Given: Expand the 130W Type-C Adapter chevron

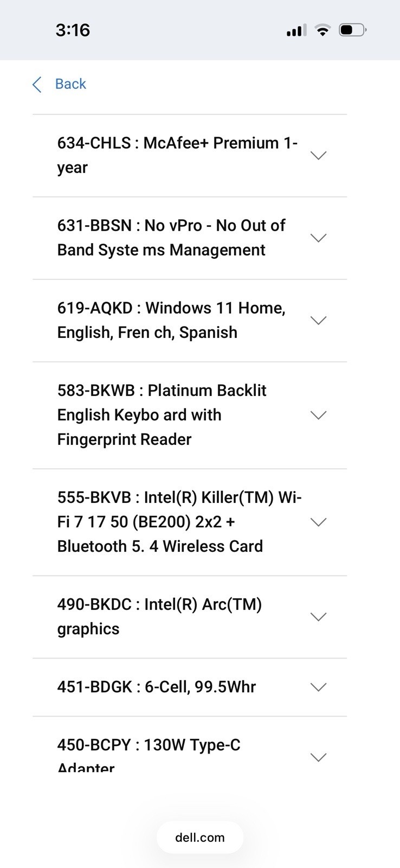Looking at the screenshot, I should pos(318,757).
